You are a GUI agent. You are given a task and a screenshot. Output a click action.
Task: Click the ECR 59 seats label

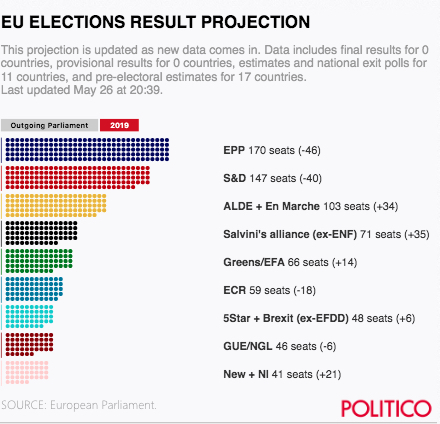(269, 290)
